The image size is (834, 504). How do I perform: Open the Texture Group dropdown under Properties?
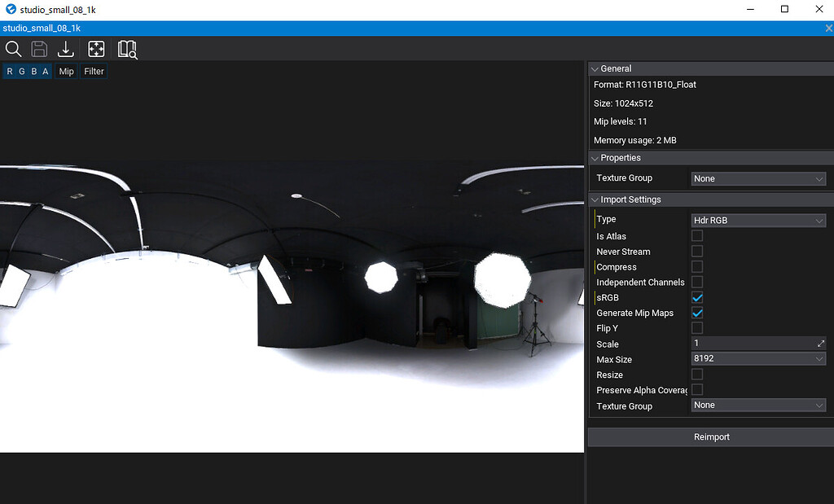tap(757, 178)
